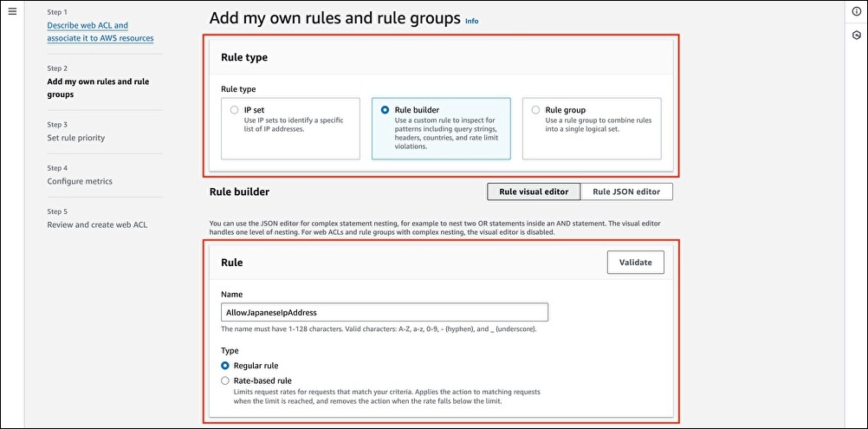
Task: Click the Rule builder description text
Action: pyautogui.click(x=449, y=133)
